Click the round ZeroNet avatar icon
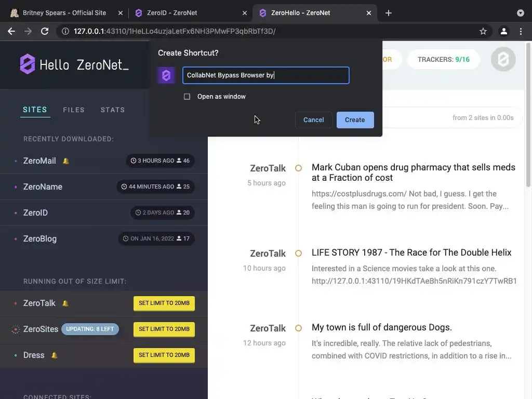Image resolution: width=532 pixels, height=399 pixels. pyautogui.click(x=503, y=59)
